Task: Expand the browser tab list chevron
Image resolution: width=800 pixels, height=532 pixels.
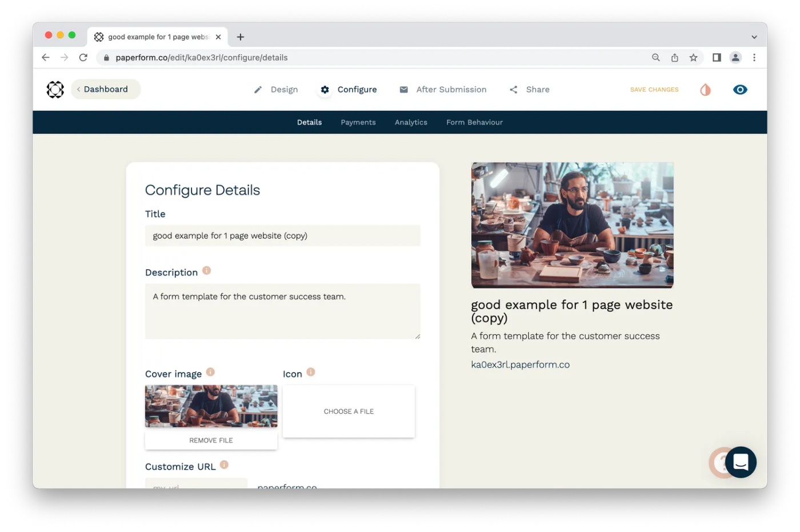Action: click(x=754, y=37)
